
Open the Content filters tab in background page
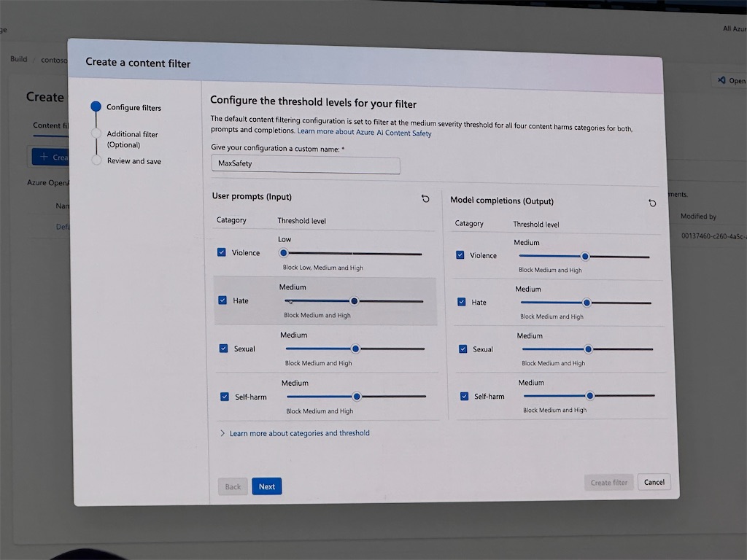(x=50, y=125)
